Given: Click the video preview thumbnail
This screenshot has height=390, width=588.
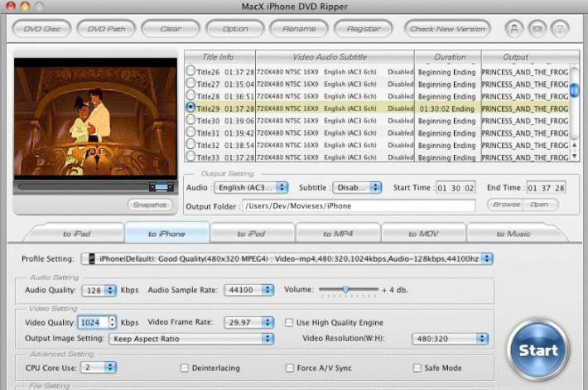Looking at the screenshot, I should 95,118.
